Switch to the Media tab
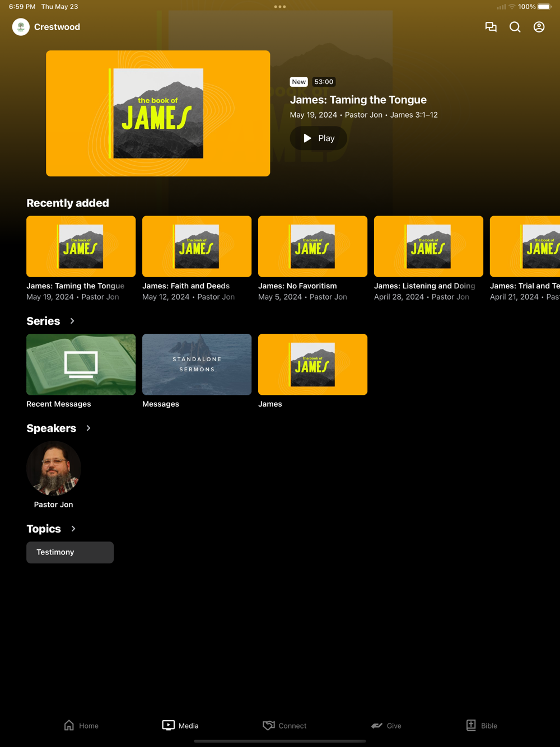Viewport: 560px width, 747px height. [180, 726]
